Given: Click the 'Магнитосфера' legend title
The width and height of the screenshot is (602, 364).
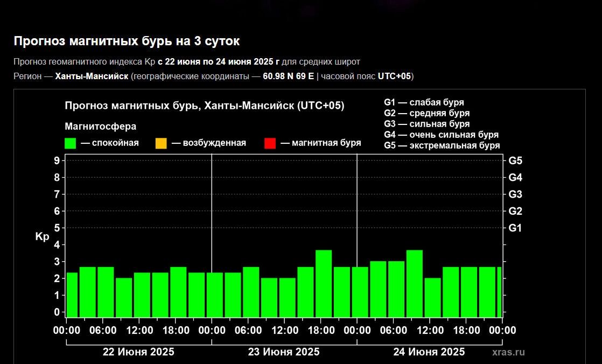Looking at the screenshot, I should coord(101,127).
